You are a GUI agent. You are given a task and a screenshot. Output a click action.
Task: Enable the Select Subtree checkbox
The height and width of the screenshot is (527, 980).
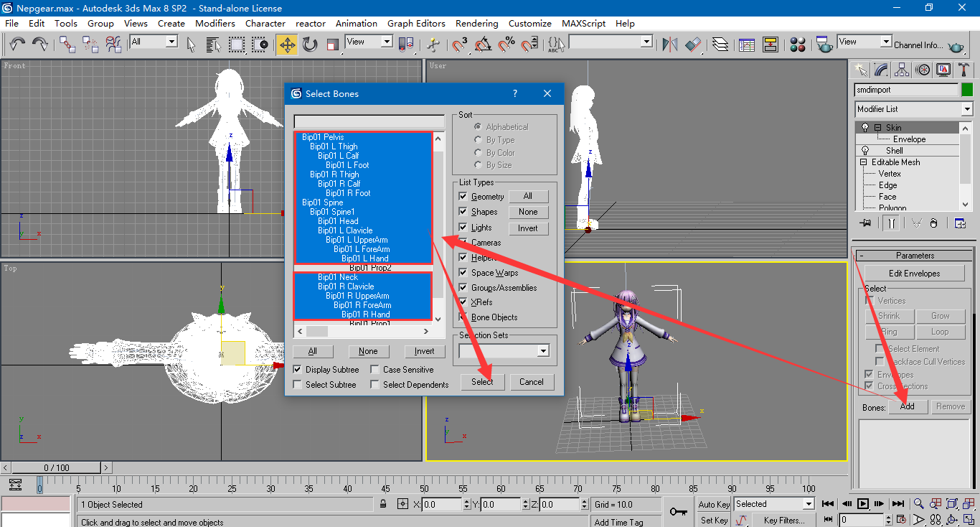298,385
